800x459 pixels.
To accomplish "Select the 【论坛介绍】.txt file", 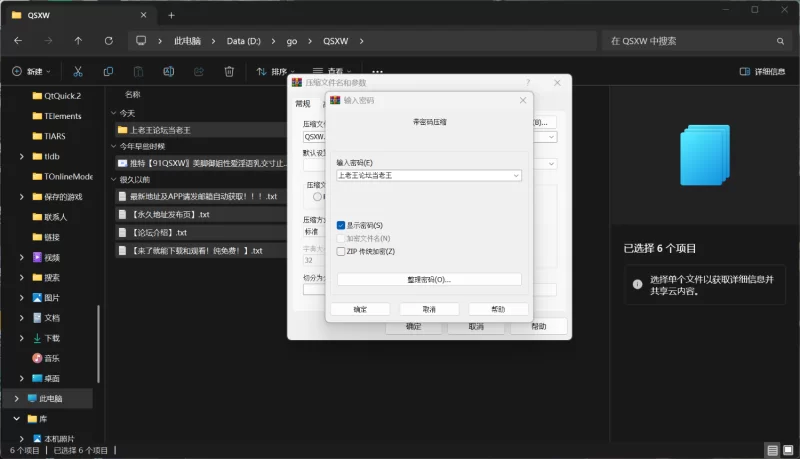I will (x=201, y=233).
